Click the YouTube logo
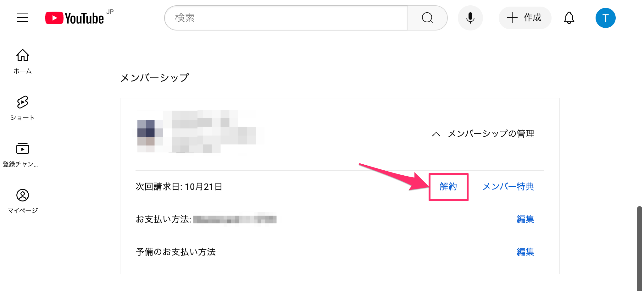 pyautogui.click(x=75, y=18)
